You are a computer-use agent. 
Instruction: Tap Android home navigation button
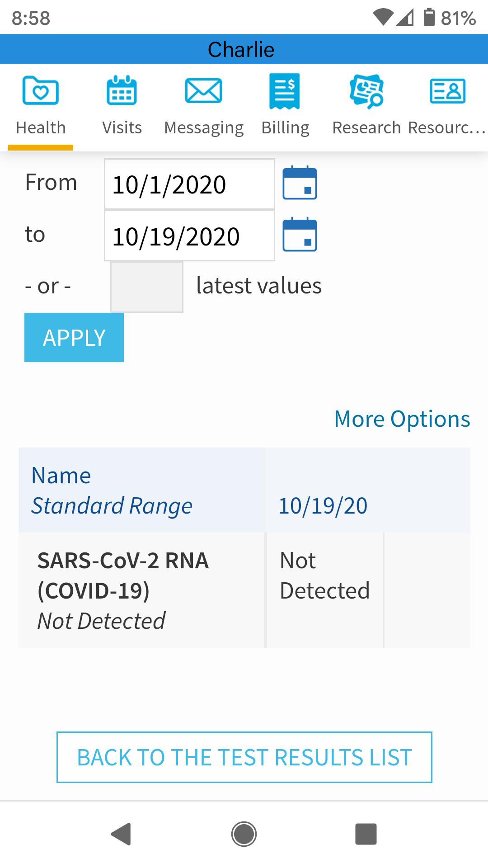coord(244,834)
